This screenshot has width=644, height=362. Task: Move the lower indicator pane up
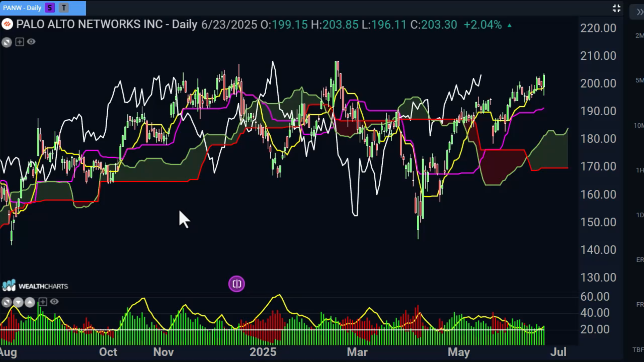(30, 303)
